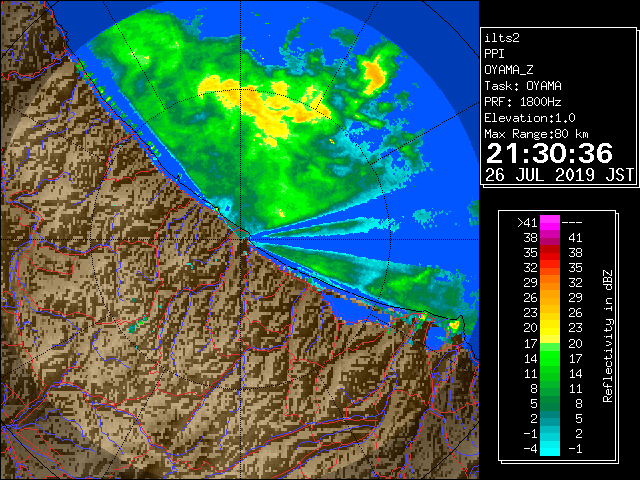Click the bright echo at the southeast cape

(454, 325)
